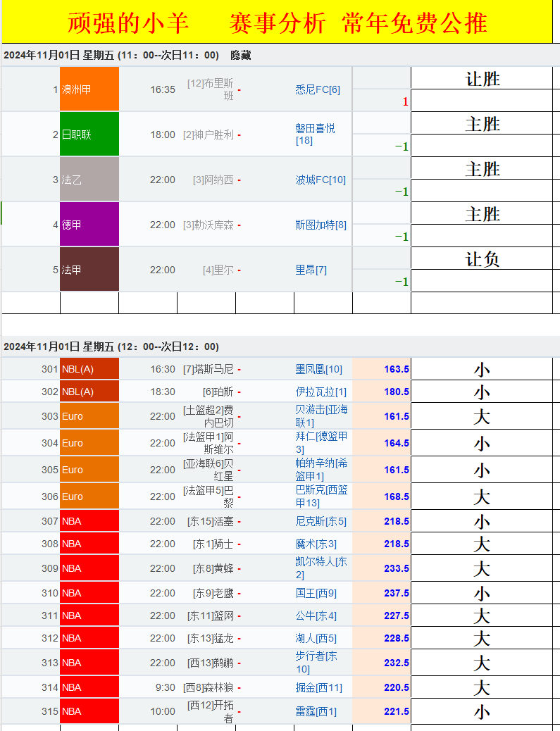Viewport: 560px width, 731px height.
Task: Click the red handicap 1 for 澳洲甲
Action: [405, 101]
